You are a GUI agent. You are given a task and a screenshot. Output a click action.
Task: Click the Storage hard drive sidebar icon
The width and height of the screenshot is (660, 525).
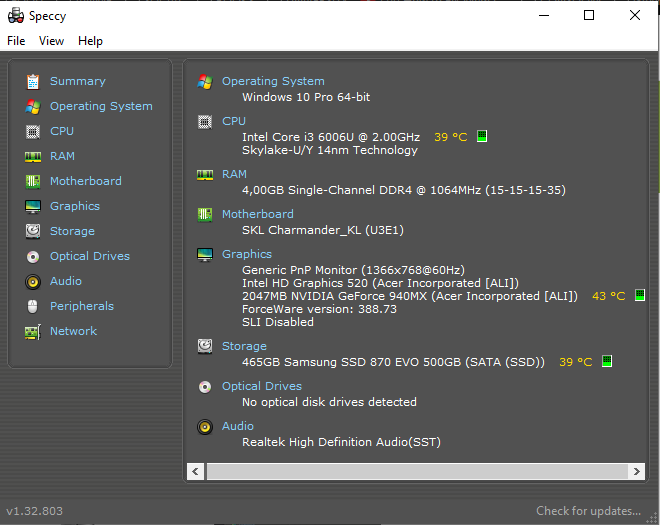click(x=33, y=231)
